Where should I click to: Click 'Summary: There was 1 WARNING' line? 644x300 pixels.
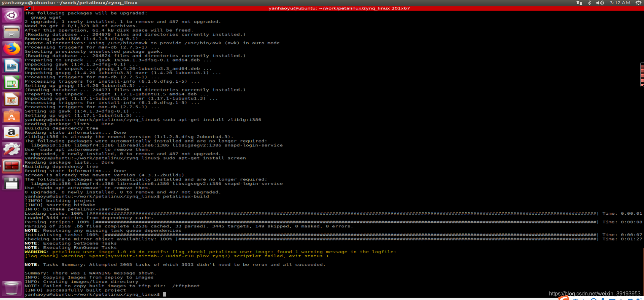[x=90, y=273]
